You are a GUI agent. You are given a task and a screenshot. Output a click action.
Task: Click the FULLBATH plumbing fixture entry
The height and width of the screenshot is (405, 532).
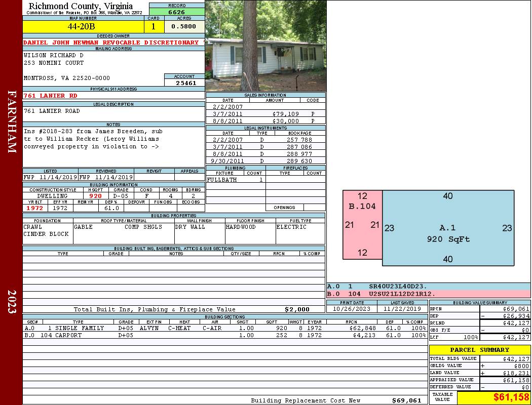pyautogui.click(x=222, y=180)
